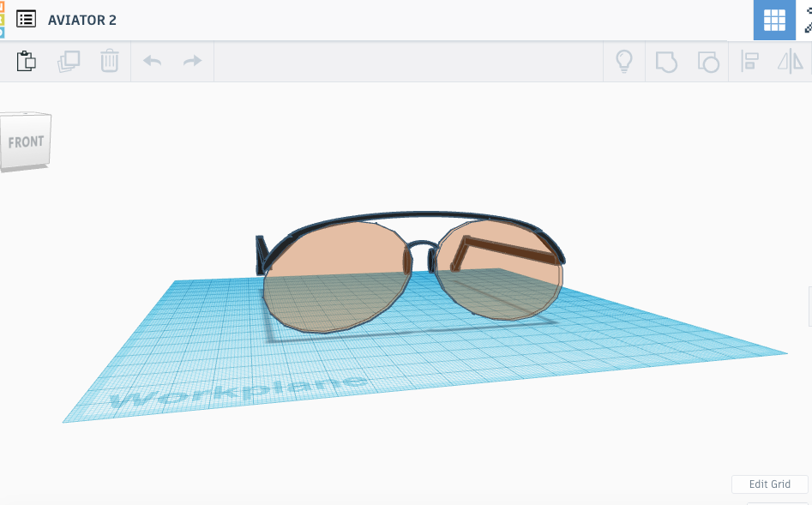This screenshot has width=812, height=505.
Task: Expand the collapsed right side panel
Action: pyautogui.click(x=809, y=306)
